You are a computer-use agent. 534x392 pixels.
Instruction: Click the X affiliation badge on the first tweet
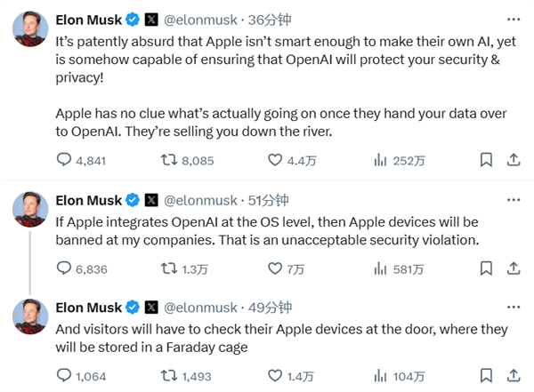pos(150,19)
